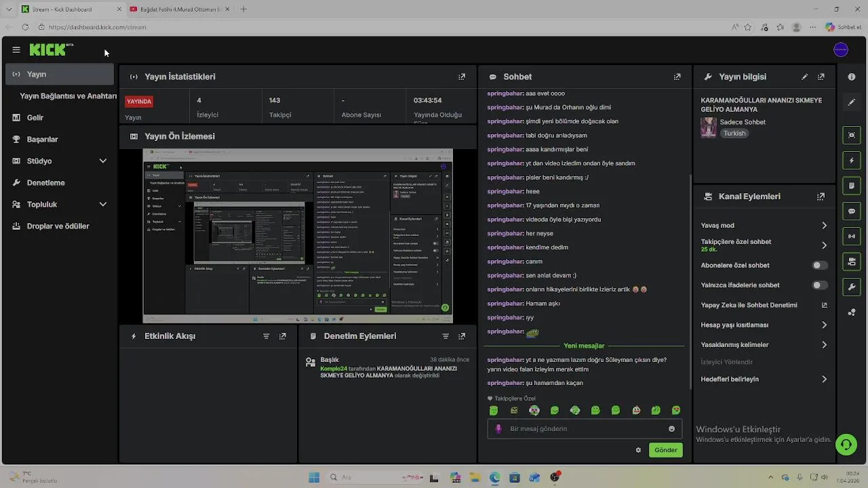868x488 pixels.
Task: Toggle the wrench stream info icon in right sidebar
Action: coord(852,287)
